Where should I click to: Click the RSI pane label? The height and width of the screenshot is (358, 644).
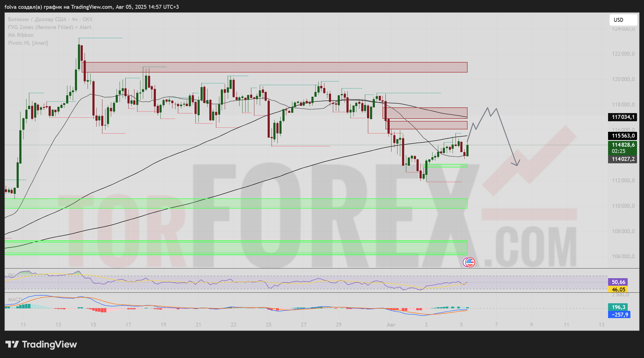click(x=12, y=275)
